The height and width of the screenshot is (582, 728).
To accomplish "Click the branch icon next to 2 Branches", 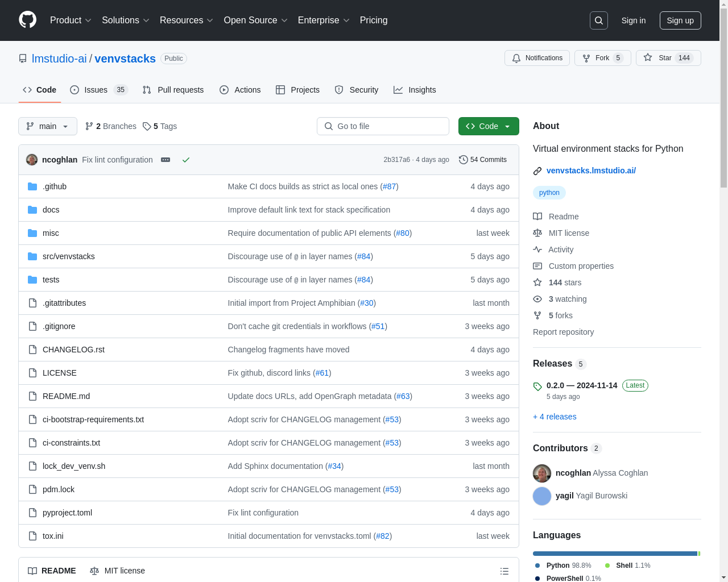I will [x=89, y=126].
